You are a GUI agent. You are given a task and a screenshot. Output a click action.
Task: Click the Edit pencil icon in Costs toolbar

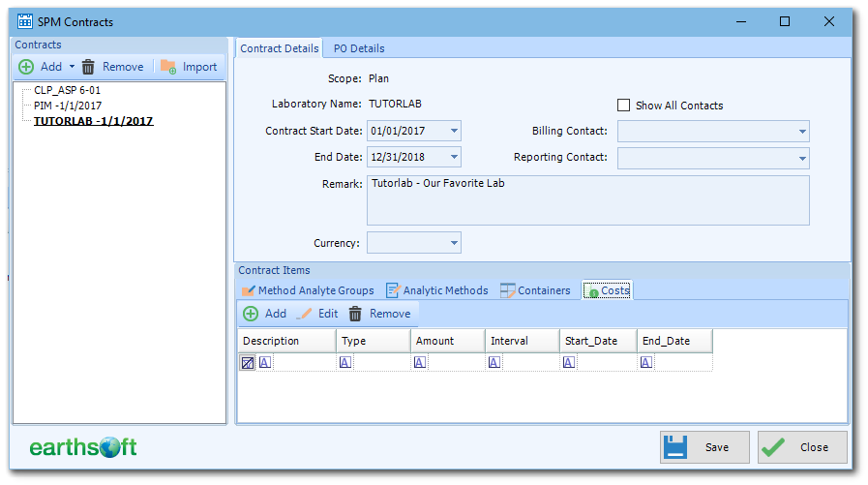tap(304, 314)
